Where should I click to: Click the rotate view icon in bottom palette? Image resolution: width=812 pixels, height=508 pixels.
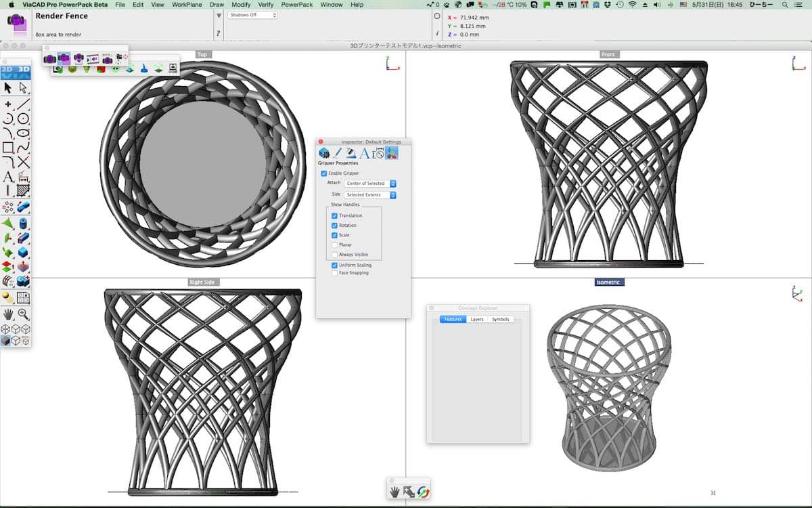point(424,492)
